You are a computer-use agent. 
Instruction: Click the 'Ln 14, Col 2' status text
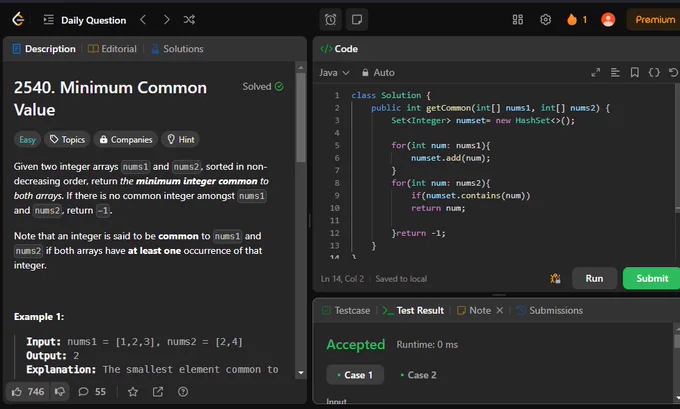342,279
